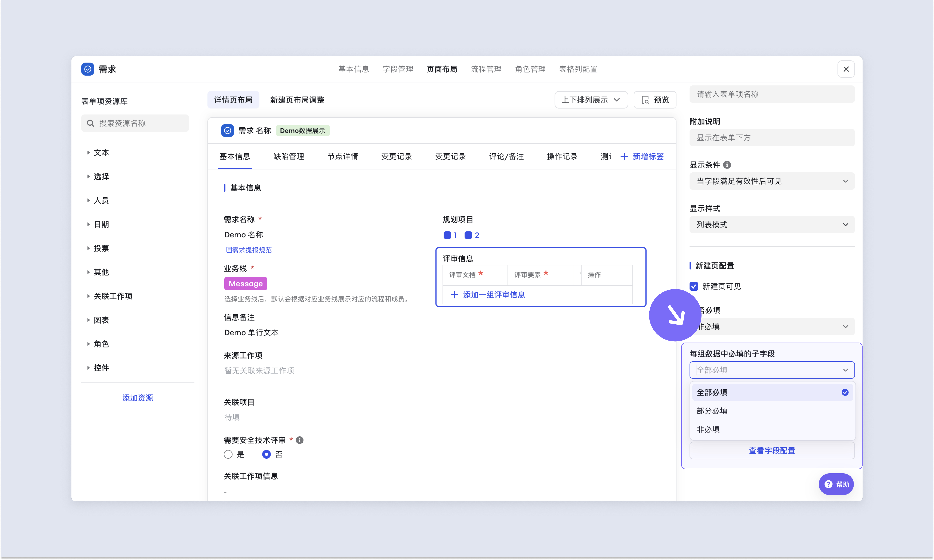Open the 评论/备注 detail tab
This screenshot has width=934, height=560.
tap(506, 156)
